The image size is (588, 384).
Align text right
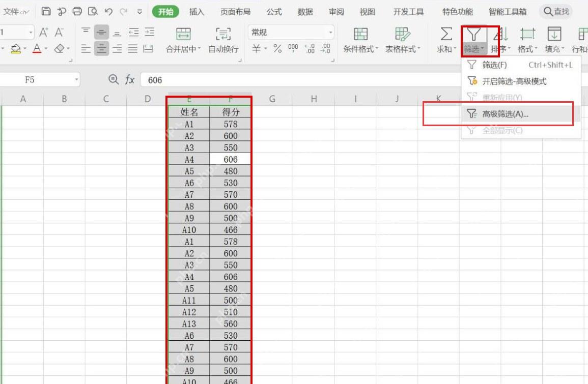tap(117, 48)
